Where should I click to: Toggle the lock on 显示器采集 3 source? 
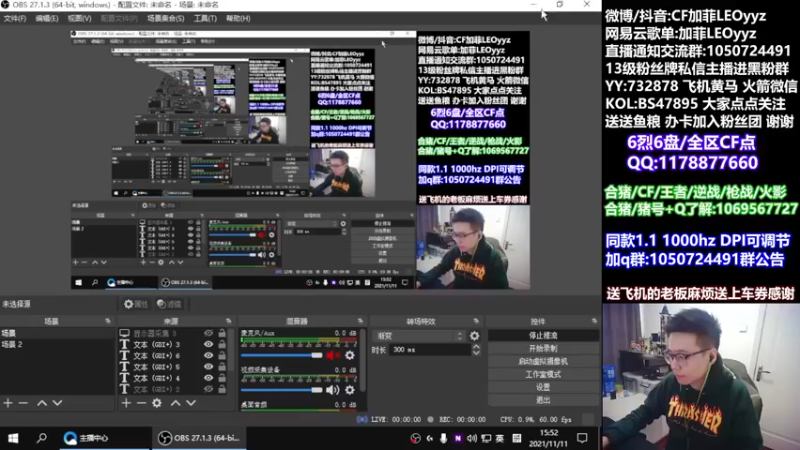click(x=222, y=333)
